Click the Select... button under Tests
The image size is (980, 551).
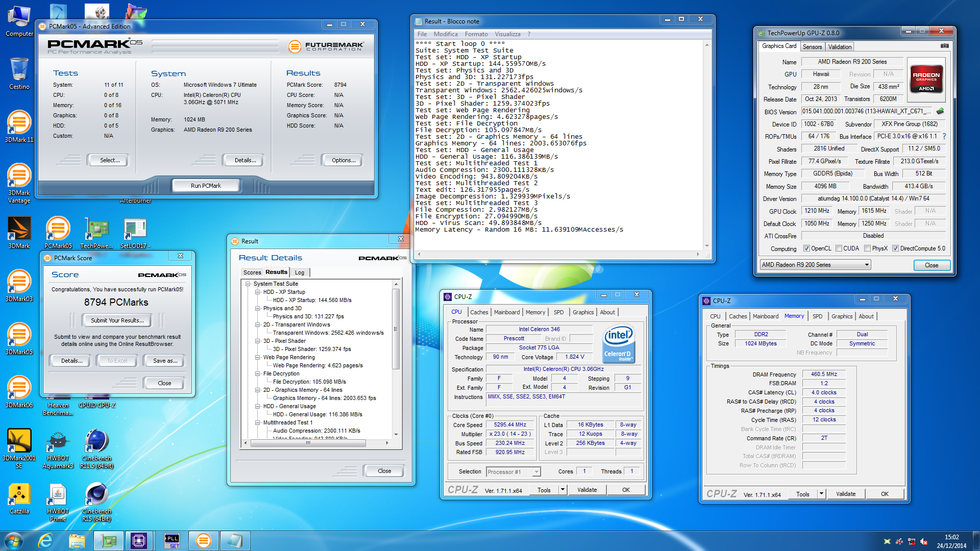tap(110, 160)
